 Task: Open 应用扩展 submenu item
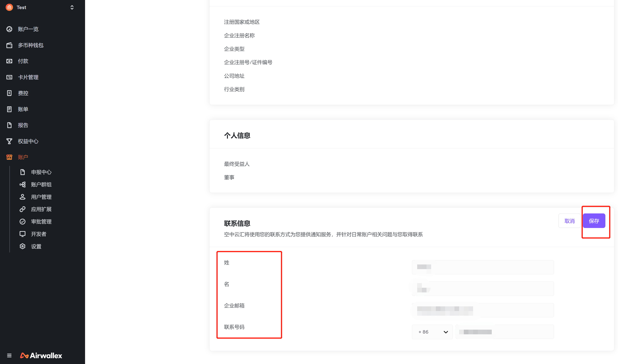pyautogui.click(x=41, y=209)
